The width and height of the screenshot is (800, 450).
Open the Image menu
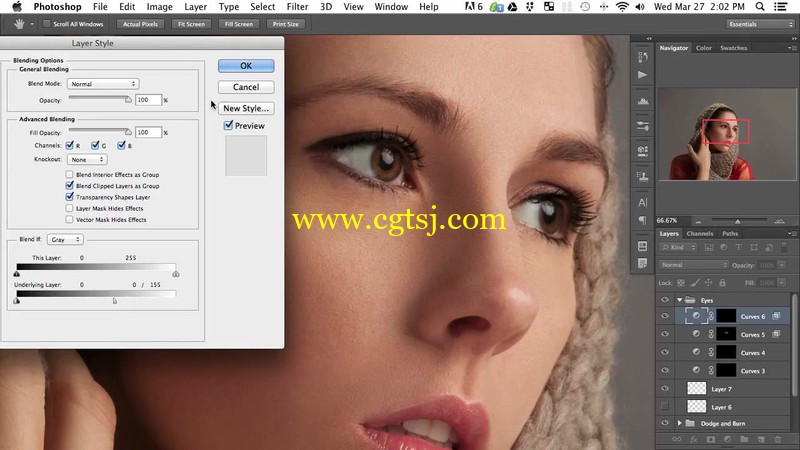pyautogui.click(x=159, y=7)
